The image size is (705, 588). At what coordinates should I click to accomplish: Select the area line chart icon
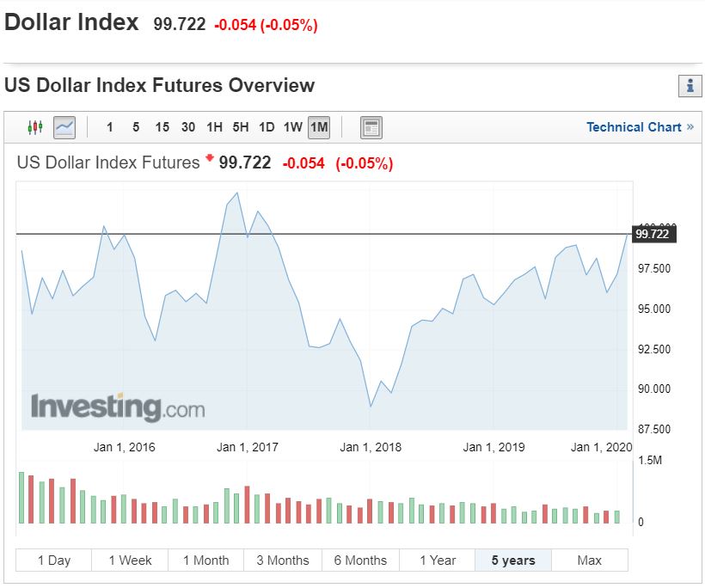point(64,127)
